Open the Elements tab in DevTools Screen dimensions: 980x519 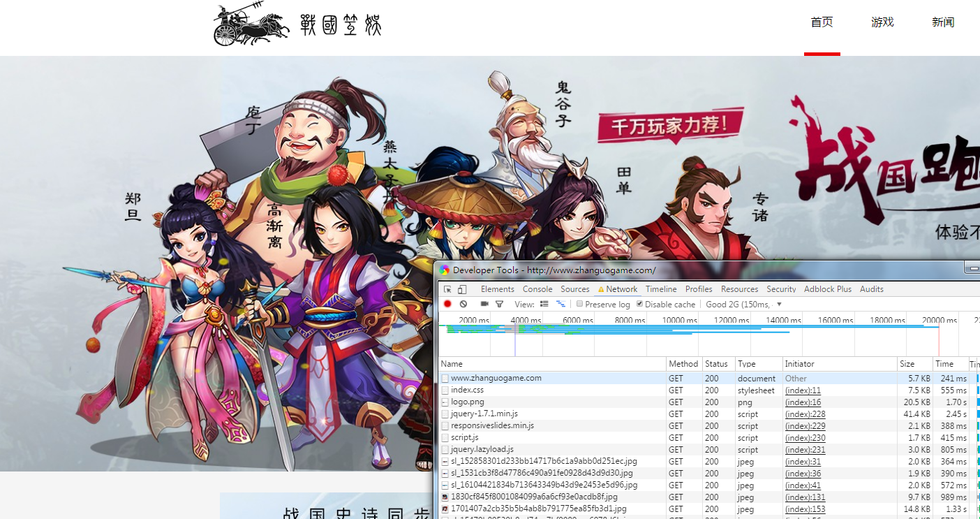pyautogui.click(x=498, y=289)
